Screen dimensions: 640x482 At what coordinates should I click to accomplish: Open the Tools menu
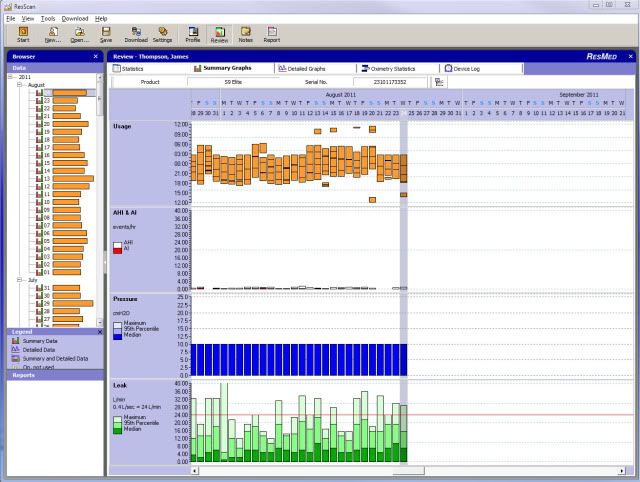(x=48, y=19)
